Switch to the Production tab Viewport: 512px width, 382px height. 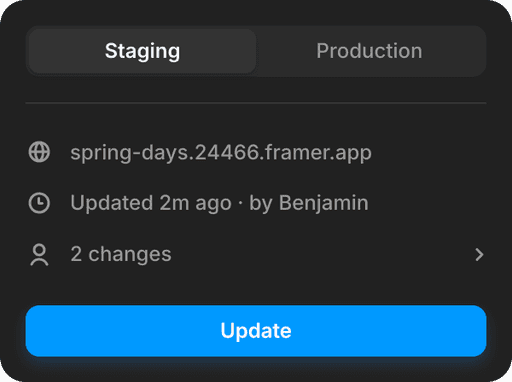pyautogui.click(x=369, y=51)
